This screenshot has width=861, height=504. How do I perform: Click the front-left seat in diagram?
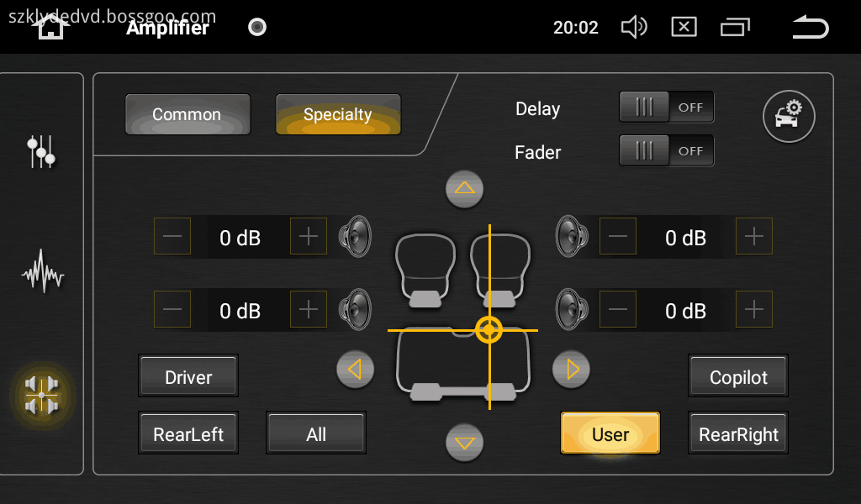click(x=425, y=270)
